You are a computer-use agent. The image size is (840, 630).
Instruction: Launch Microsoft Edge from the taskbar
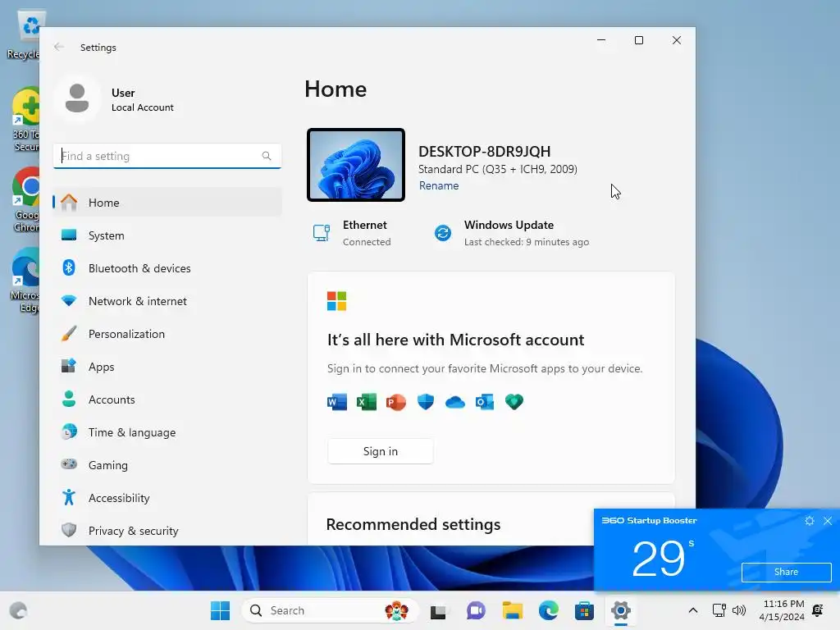point(549,610)
